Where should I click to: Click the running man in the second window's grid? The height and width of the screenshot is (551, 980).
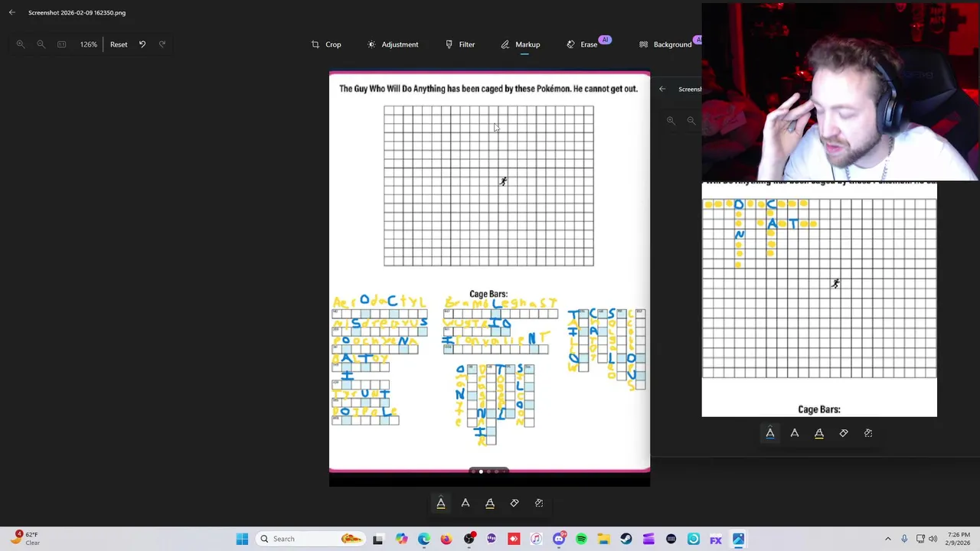(x=835, y=284)
